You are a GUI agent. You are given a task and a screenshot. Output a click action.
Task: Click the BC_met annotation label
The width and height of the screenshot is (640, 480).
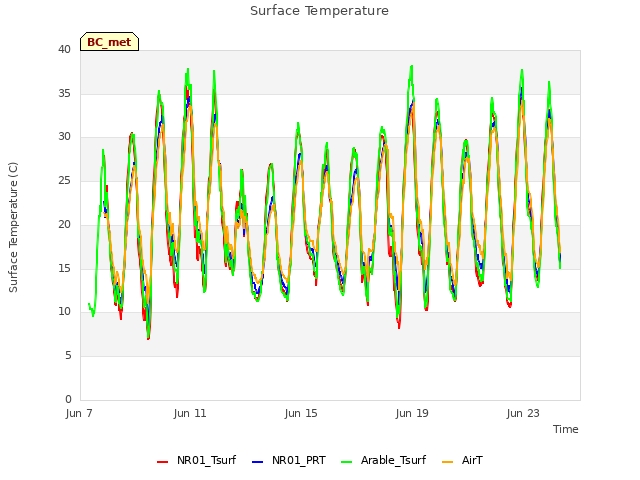click(109, 42)
